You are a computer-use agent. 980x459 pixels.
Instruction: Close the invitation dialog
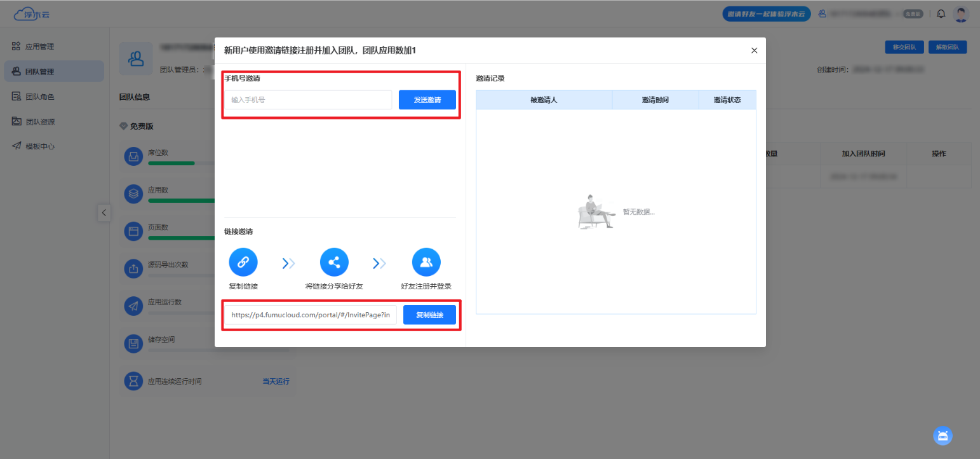point(754,50)
